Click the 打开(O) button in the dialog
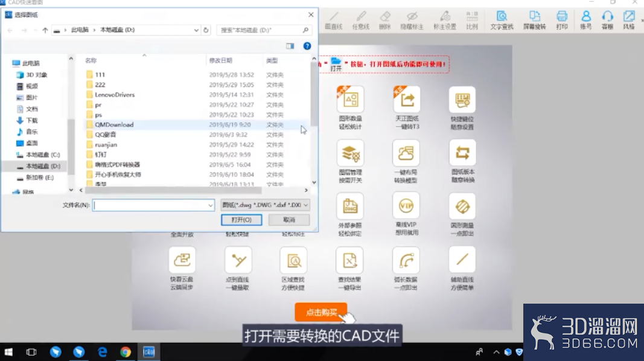The width and height of the screenshot is (644, 361). tap(241, 220)
